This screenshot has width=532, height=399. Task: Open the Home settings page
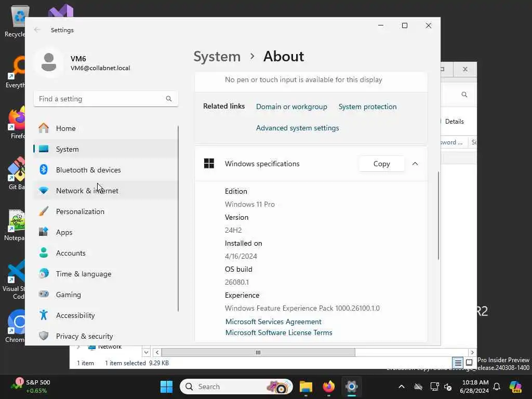pos(105,128)
